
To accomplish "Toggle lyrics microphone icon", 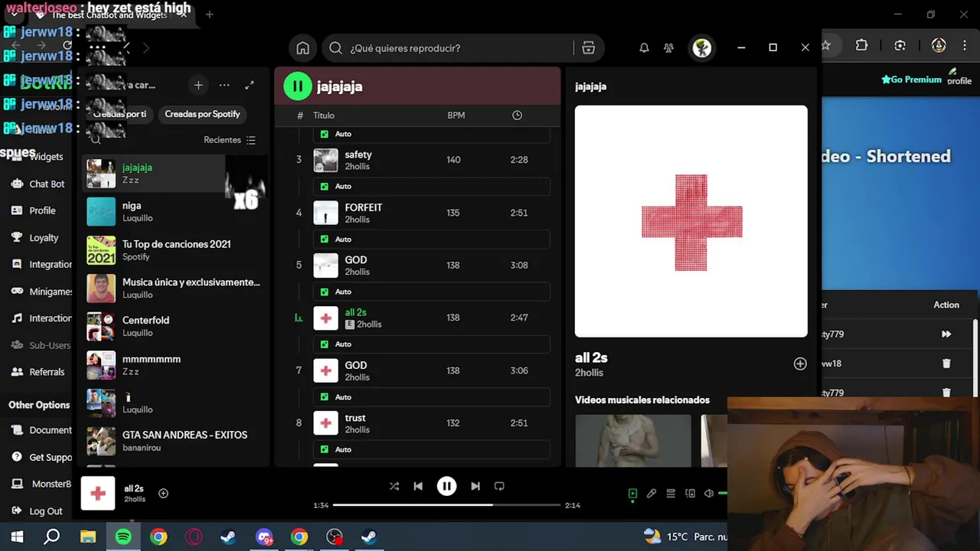I will [x=652, y=494].
